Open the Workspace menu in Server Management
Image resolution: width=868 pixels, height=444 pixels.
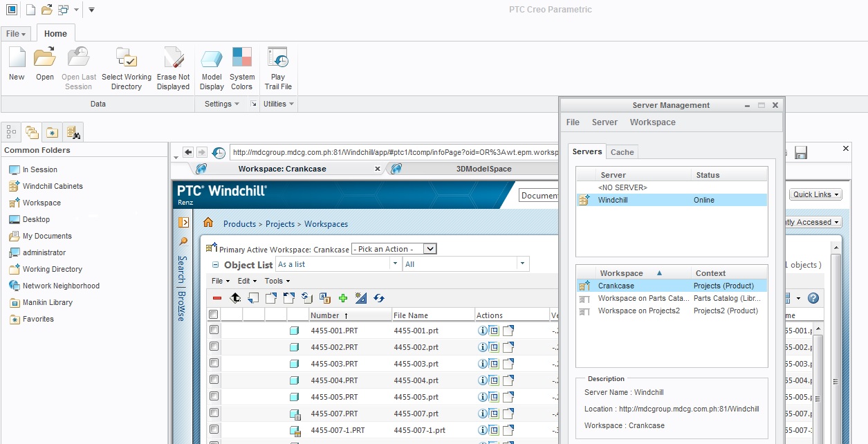(652, 122)
